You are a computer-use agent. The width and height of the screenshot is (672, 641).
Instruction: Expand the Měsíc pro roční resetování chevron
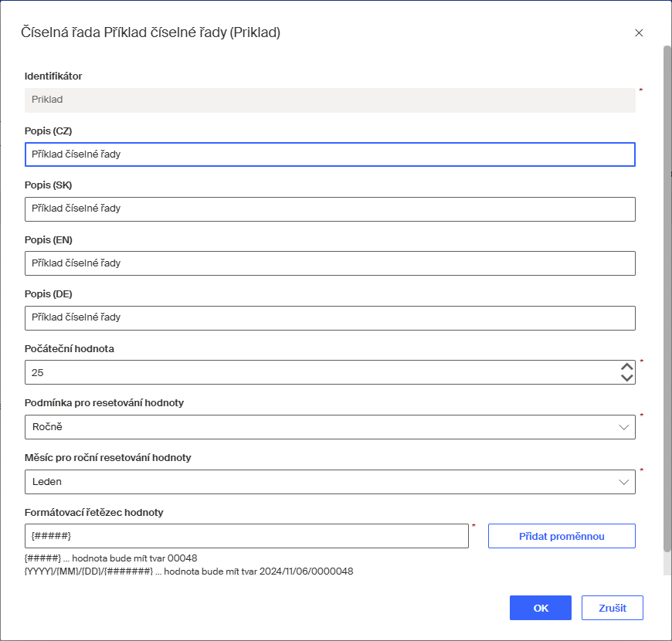(x=624, y=482)
